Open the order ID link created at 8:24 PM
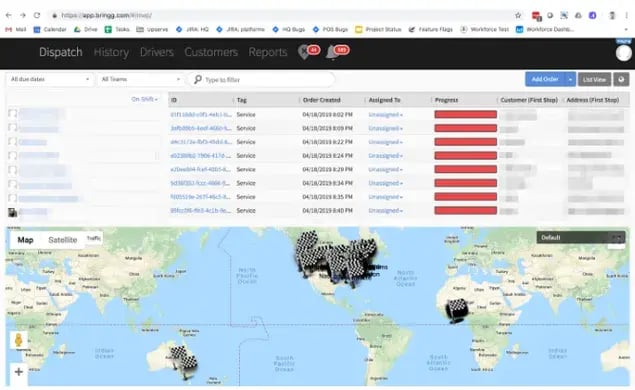This screenshot has width=635, height=390. [x=201, y=156]
